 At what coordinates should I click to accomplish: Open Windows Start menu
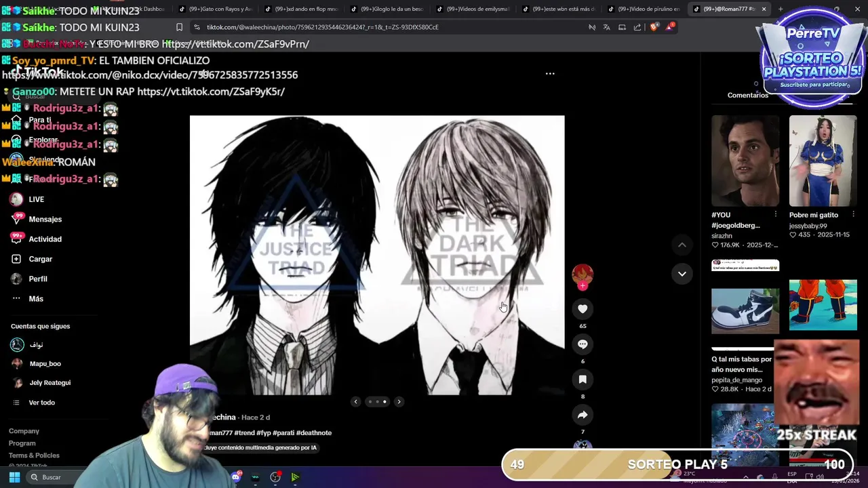coord(14,477)
